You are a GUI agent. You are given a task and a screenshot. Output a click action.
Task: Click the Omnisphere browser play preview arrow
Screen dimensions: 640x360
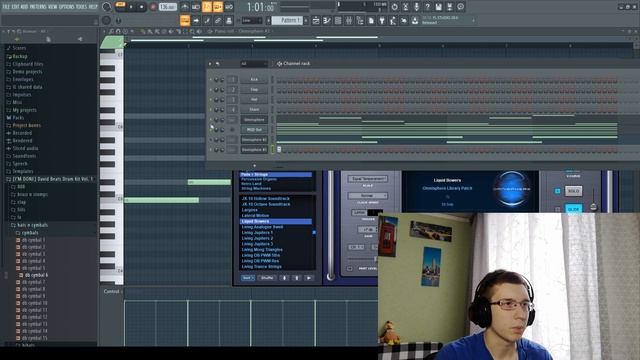309,278
